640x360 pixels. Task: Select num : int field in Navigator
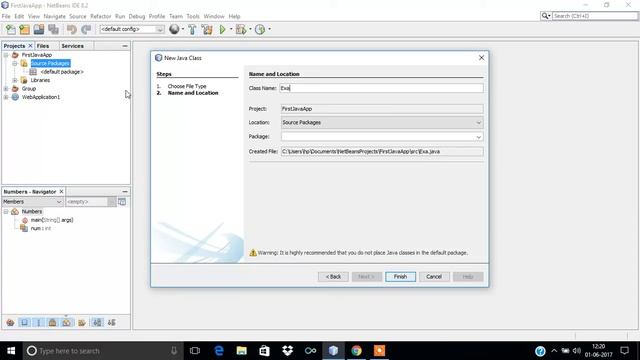pyautogui.click(x=41, y=229)
